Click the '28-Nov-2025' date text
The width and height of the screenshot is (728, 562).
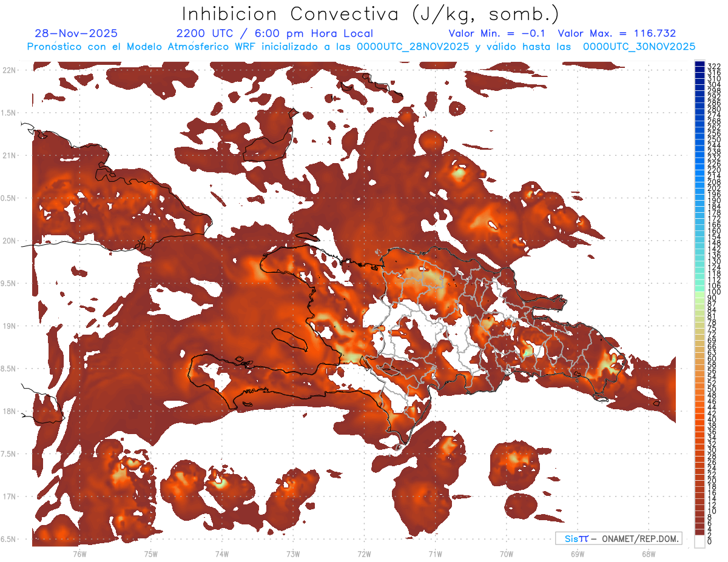pos(76,33)
